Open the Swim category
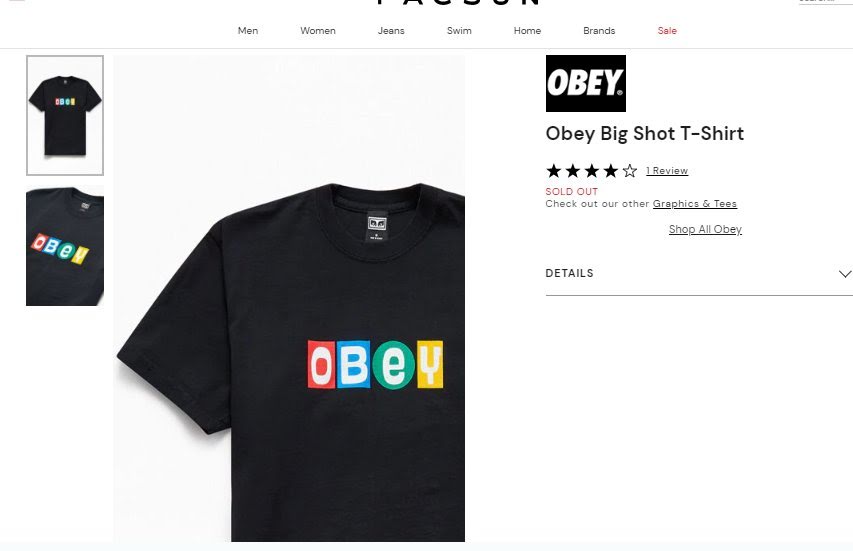 459,31
